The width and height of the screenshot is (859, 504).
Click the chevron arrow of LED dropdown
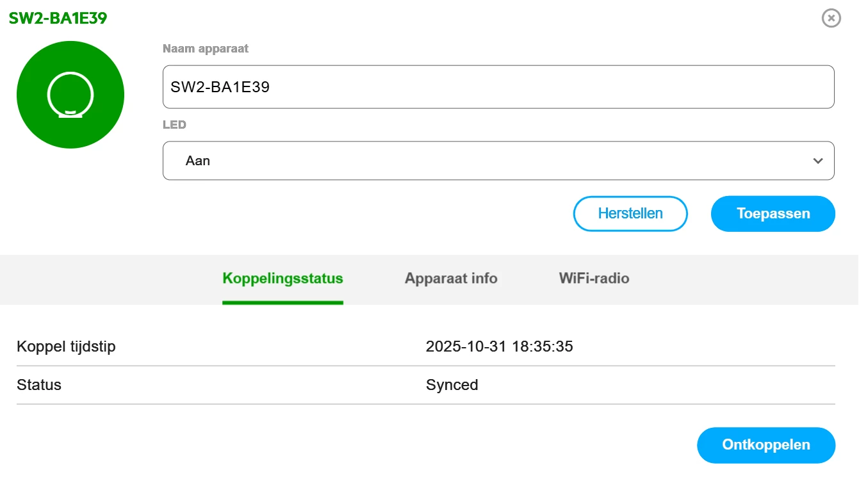pyautogui.click(x=817, y=161)
